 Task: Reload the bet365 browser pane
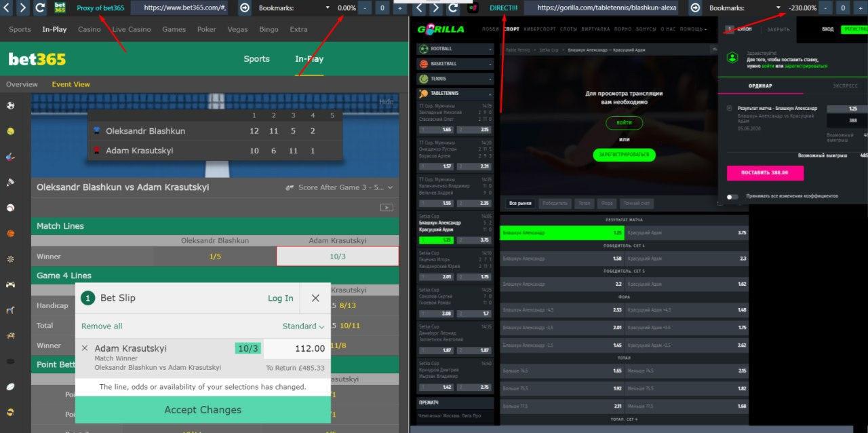(40, 8)
